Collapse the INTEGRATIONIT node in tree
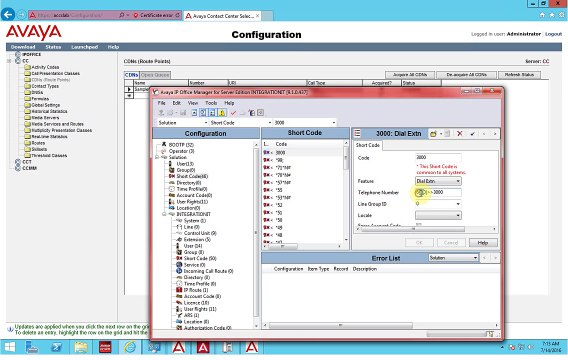The height and width of the screenshot is (360, 568). point(164,214)
